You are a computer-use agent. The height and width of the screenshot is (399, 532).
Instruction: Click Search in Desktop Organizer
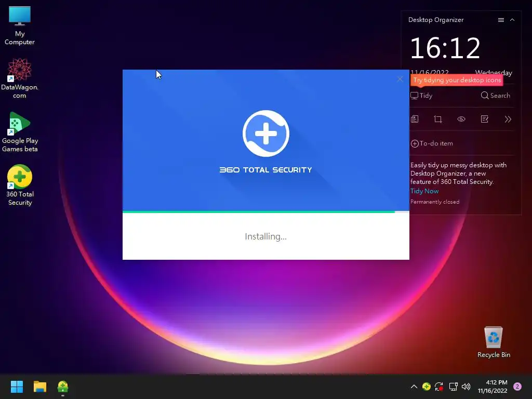pyautogui.click(x=495, y=96)
